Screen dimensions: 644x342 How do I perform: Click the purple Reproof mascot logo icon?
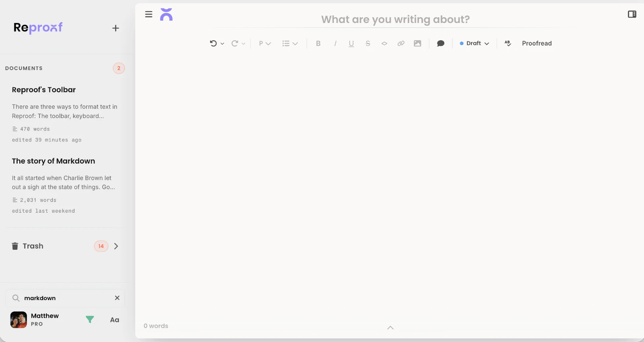pos(166,15)
